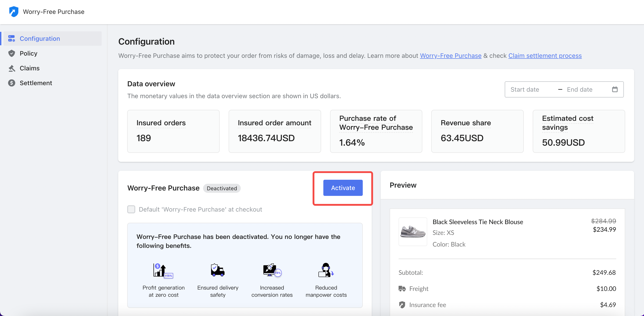Click the $4.69 insurance fee amount

(x=608, y=305)
